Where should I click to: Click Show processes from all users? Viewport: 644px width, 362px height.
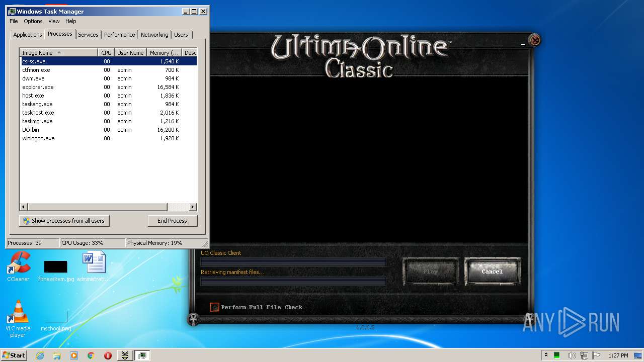[x=64, y=221]
